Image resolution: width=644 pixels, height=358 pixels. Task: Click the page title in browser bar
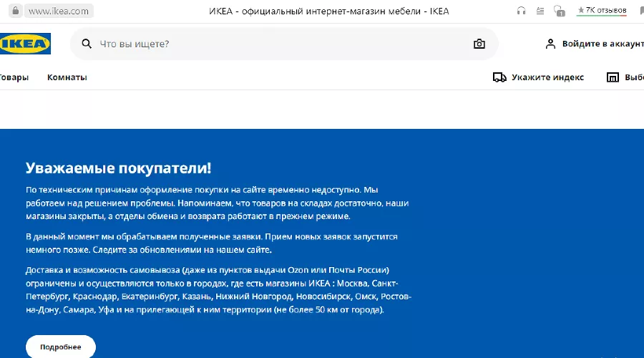click(x=329, y=11)
